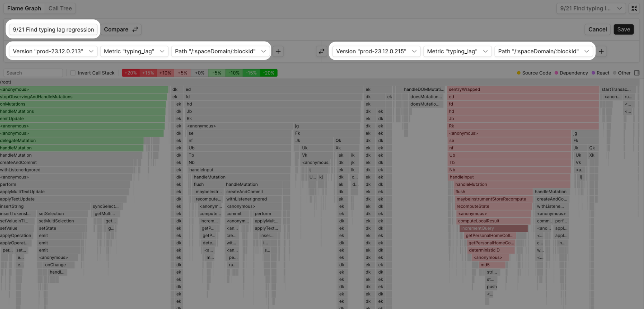Enable the Invert Call Stack checkbox
This screenshot has width=644, height=309.
pos(73,73)
